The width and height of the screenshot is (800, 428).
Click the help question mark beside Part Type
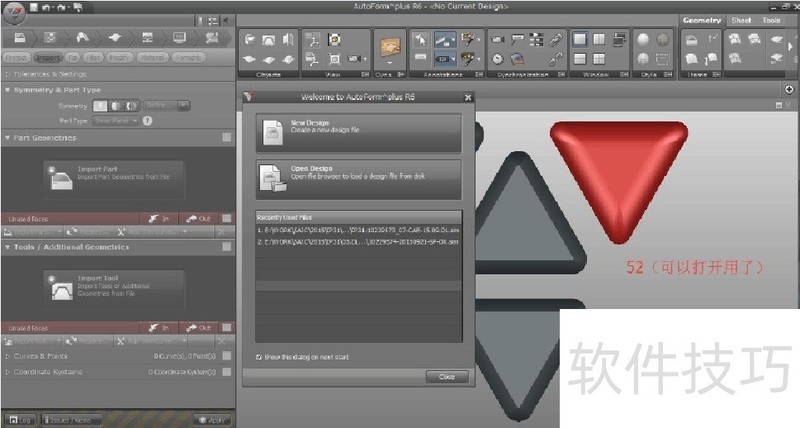(147, 121)
